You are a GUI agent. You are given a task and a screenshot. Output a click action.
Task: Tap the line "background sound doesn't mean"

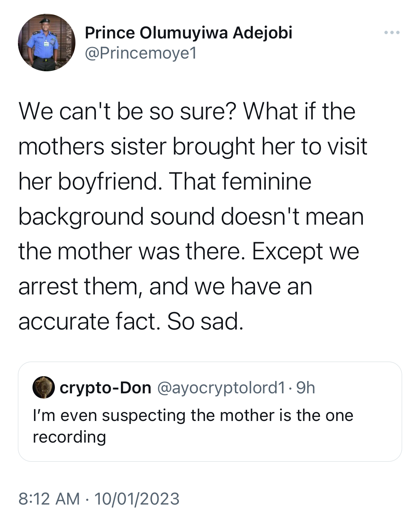191,216
